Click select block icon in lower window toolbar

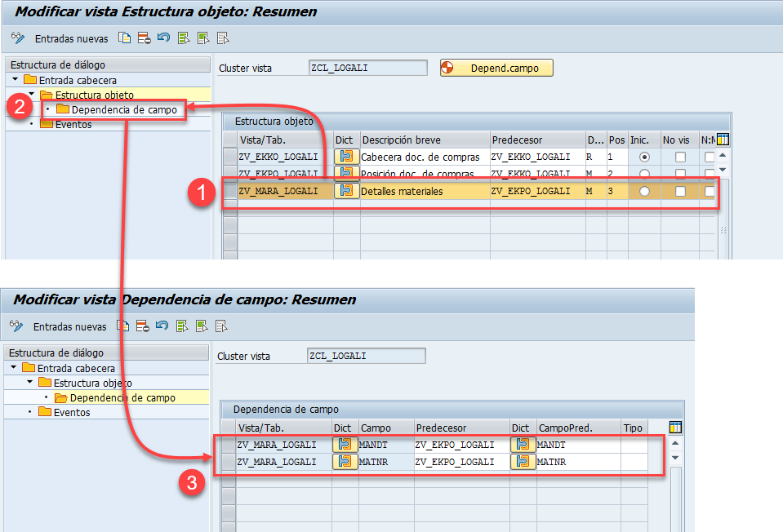(202, 326)
